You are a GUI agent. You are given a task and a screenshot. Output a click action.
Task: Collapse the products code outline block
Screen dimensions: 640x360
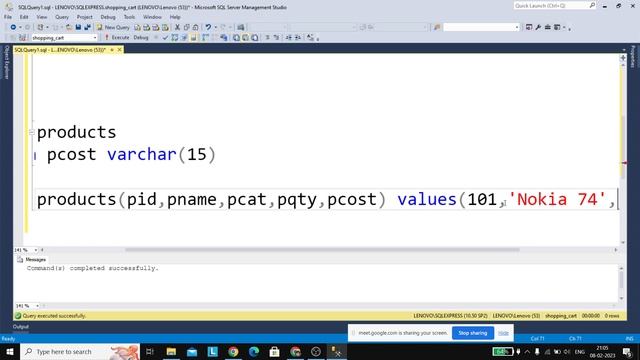(31, 132)
